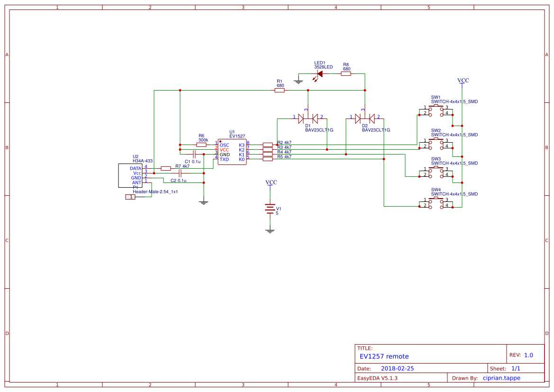Viewport: 554px width, 392px height.
Task: Select the 'C2 0.1u' label text
Action: click(178, 181)
